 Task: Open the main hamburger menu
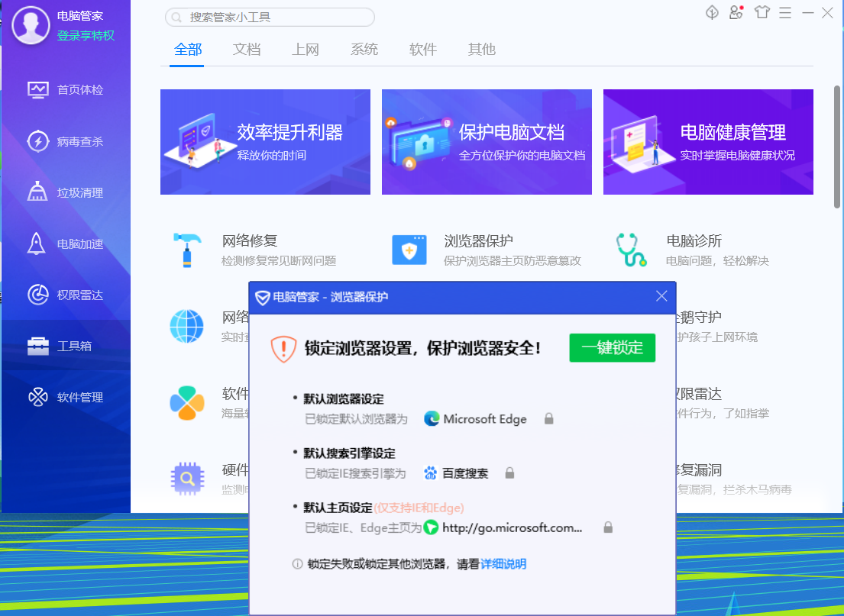785,12
